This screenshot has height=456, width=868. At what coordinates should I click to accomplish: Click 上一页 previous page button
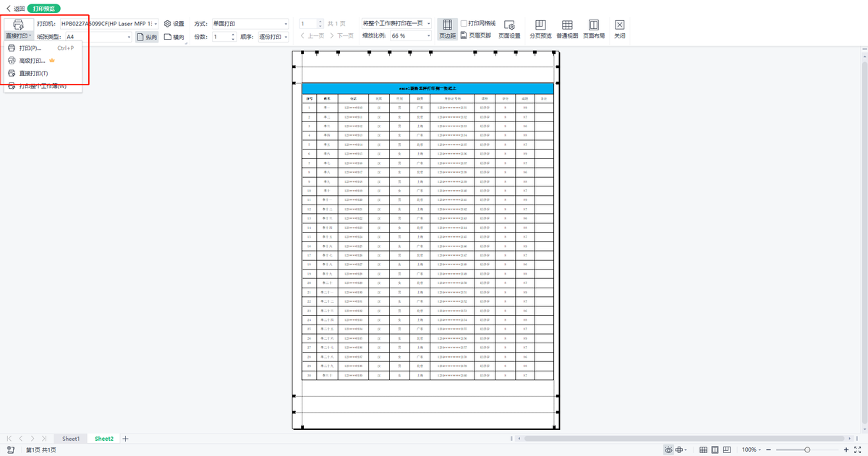click(312, 36)
